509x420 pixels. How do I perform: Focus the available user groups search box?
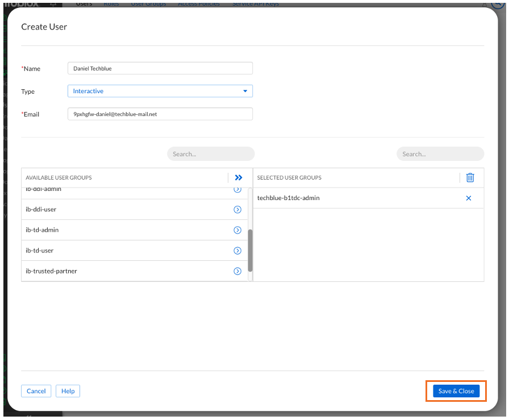click(211, 154)
